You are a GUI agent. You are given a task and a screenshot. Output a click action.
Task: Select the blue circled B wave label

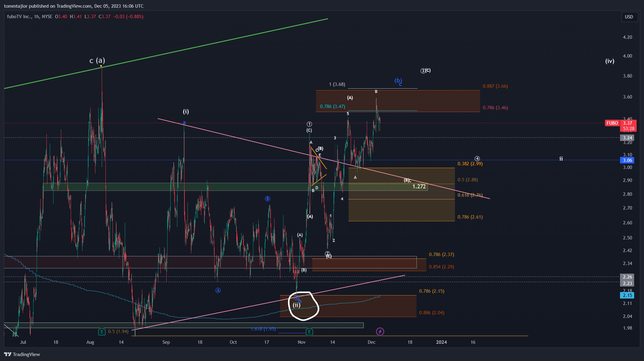267,199
